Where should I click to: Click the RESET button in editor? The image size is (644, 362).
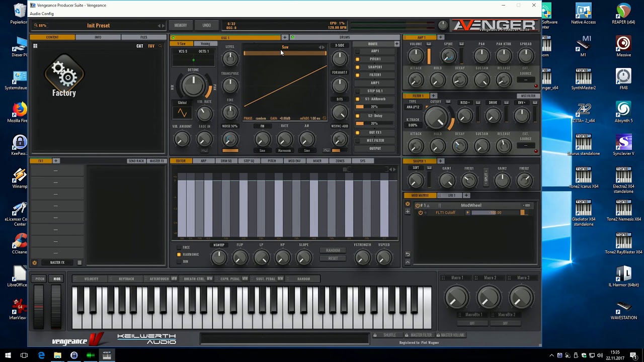point(333,258)
